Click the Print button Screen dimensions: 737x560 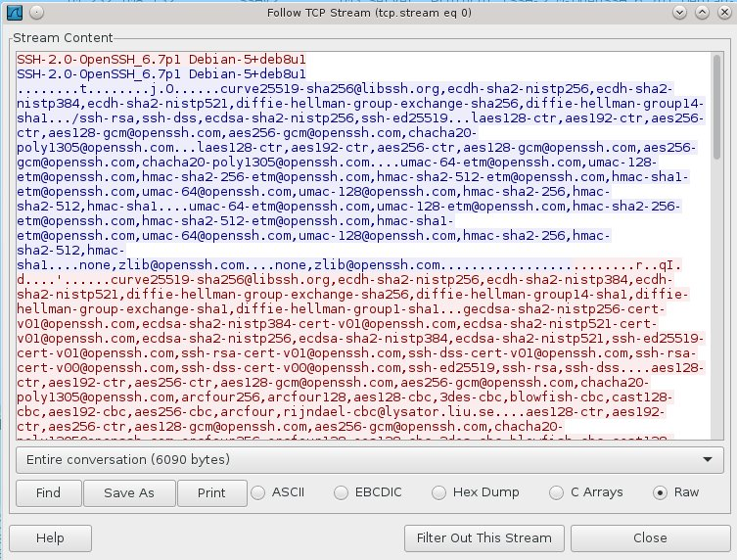pyautogui.click(x=211, y=492)
